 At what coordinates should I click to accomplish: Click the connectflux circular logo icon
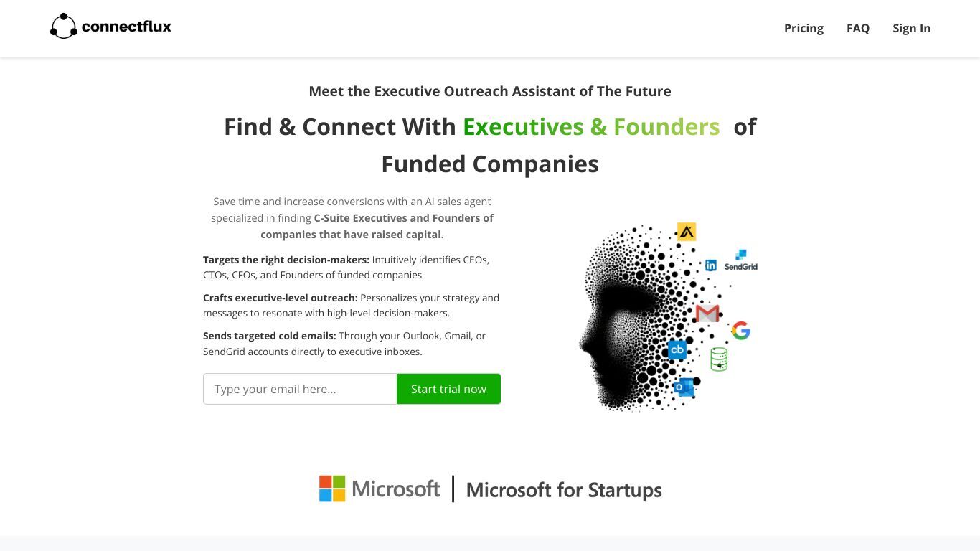63,27
